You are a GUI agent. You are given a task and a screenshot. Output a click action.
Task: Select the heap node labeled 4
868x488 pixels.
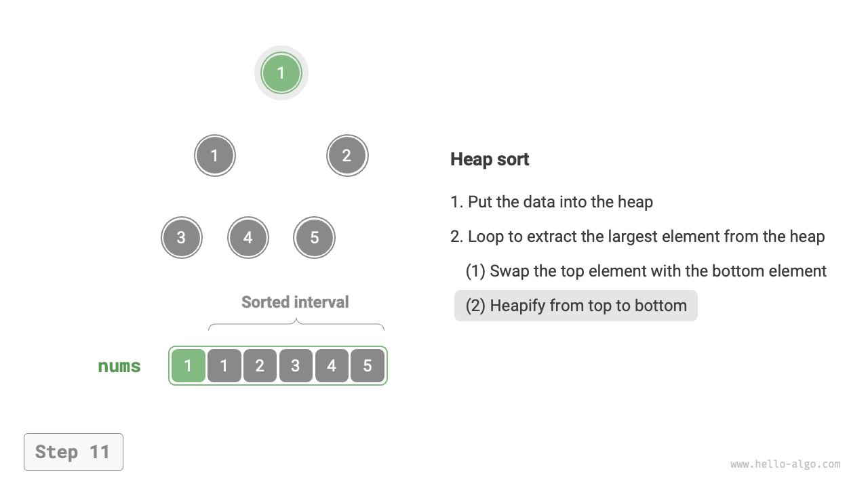point(248,238)
